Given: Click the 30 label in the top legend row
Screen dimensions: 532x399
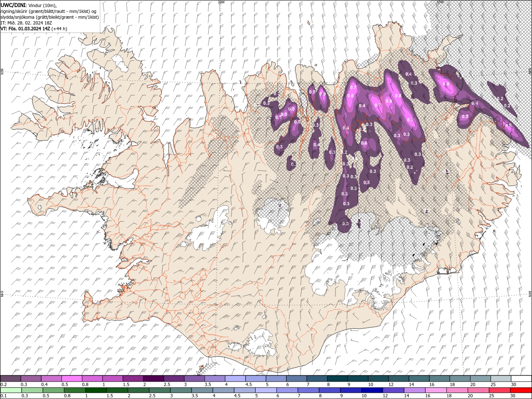Looking at the screenshot, I should (513, 384).
